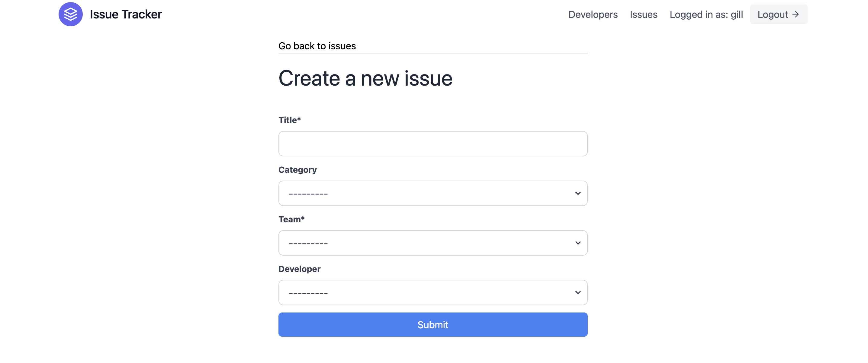Click the Title input field
Image resolution: width=868 pixels, height=363 pixels.
click(433, 143)
